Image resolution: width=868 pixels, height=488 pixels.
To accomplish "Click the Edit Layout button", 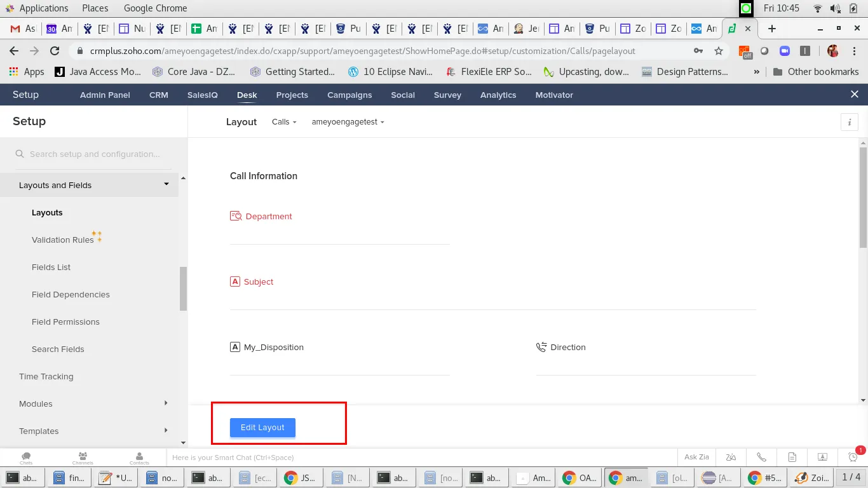I will [262, 428].
